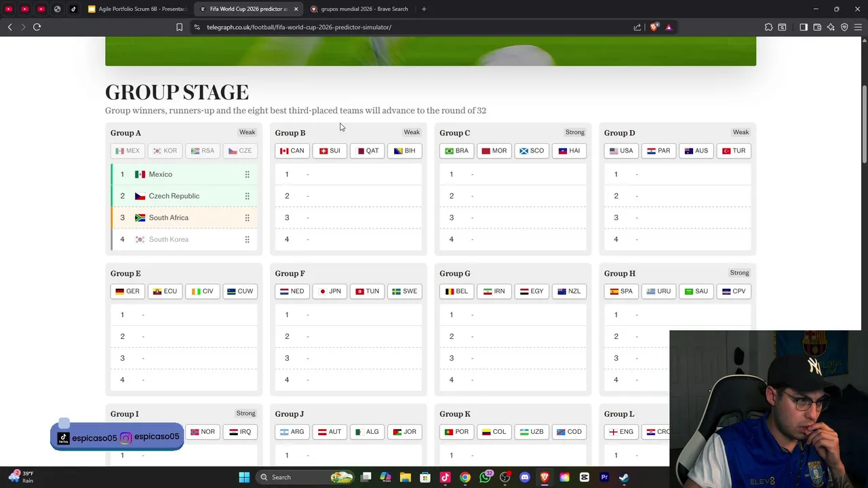Open the extensions puzzle icon
The height and width of the screenshot is (488, 868).
(768, 27)
